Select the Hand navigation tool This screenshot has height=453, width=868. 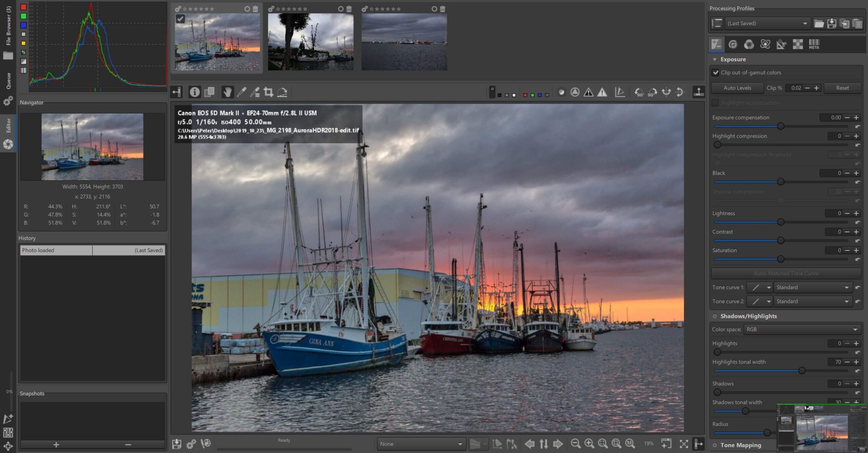(228, 92)
